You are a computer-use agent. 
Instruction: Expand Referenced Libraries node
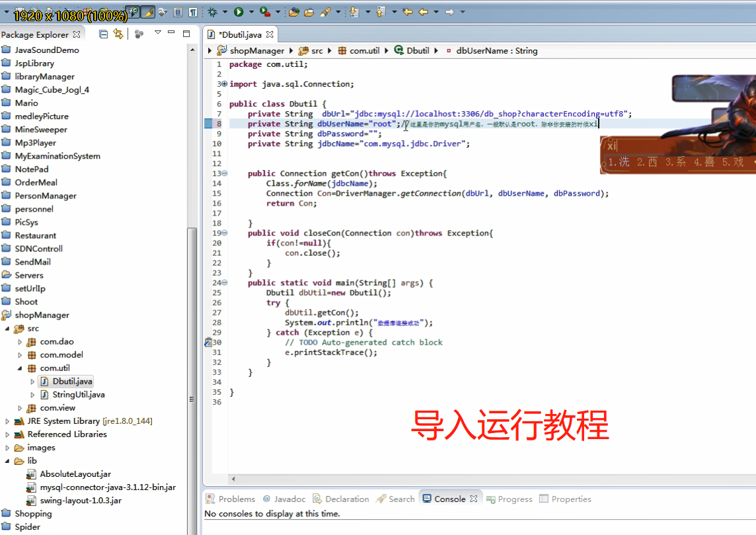(x=7, y=434)
